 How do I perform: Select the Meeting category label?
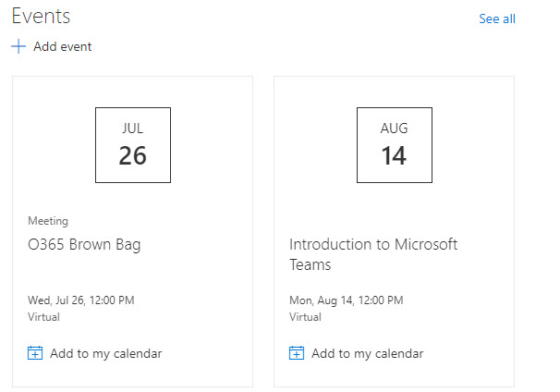click(48, 221)
